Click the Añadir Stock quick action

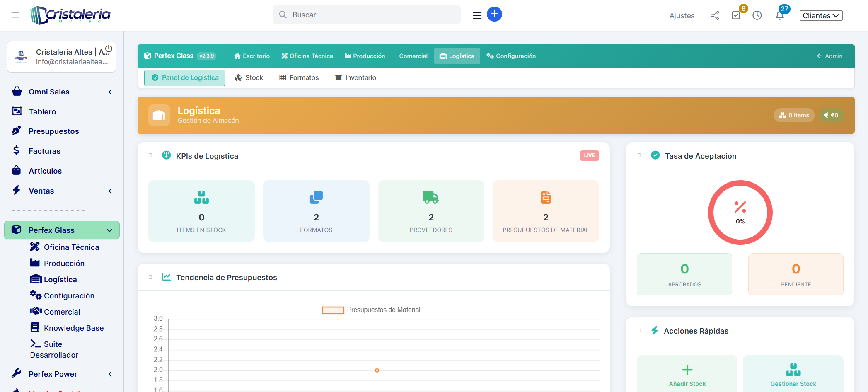point(687,375)
